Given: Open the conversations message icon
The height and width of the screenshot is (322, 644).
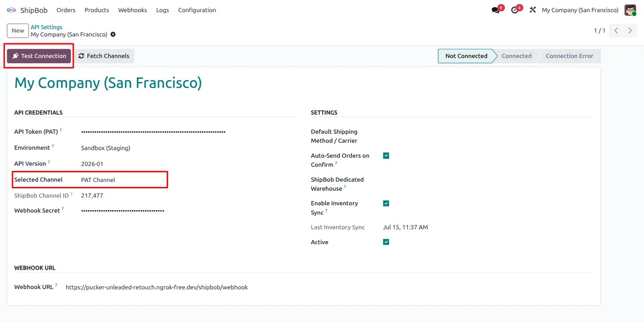Looking at the screenshot, I should click(496, 10).
